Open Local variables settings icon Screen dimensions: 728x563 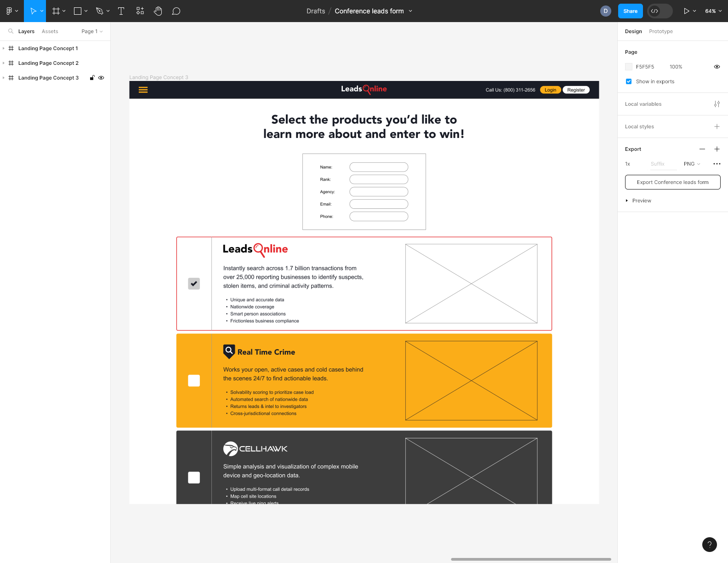pos(717,104)
